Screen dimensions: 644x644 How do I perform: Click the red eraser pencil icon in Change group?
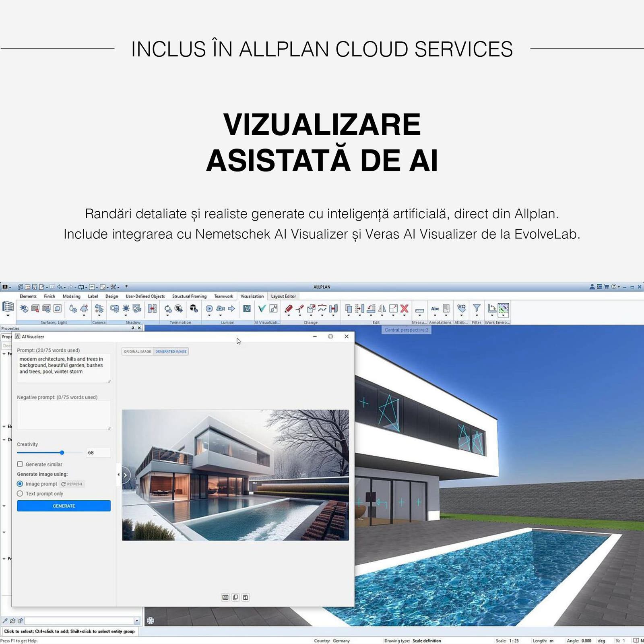point(289,309)
